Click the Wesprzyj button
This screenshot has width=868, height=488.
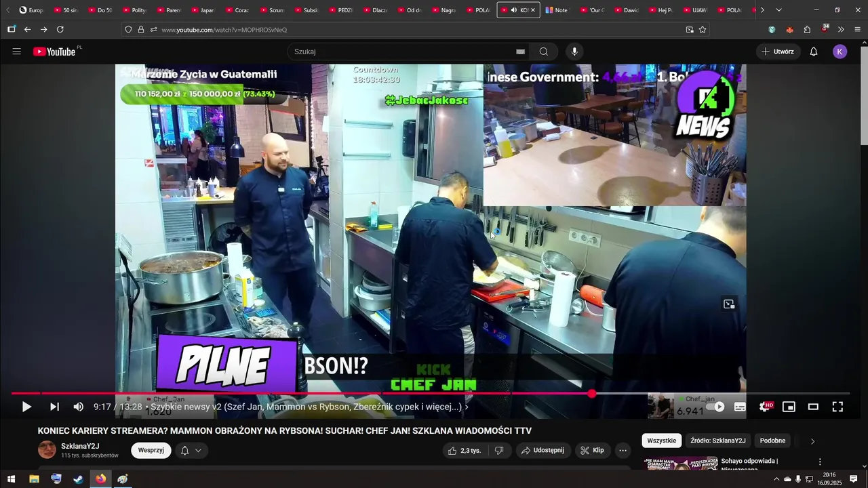151,450
